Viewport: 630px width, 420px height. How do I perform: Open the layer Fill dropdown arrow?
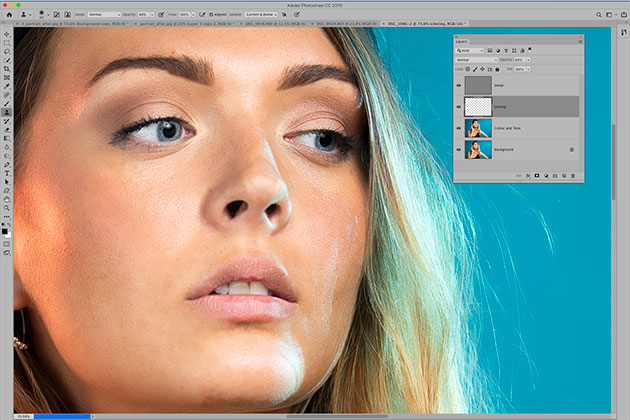click(528, 69)
